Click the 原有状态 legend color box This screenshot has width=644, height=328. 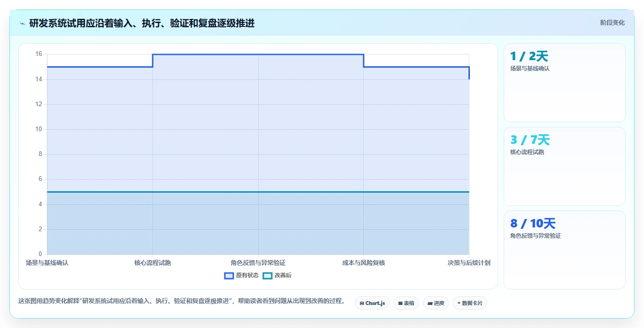(x=229, y=275)
